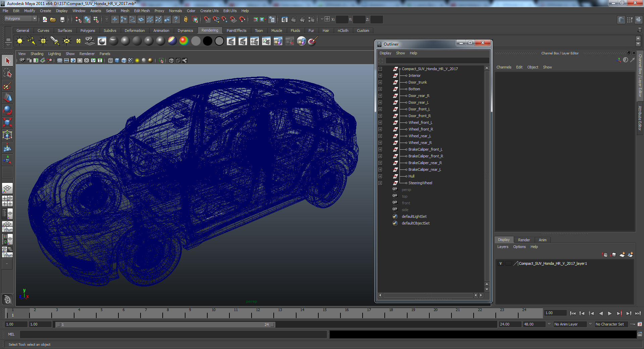Create a camera from the Rendering shelf
The width and height of the screenshot is (644, 349).
pos(90,41)
